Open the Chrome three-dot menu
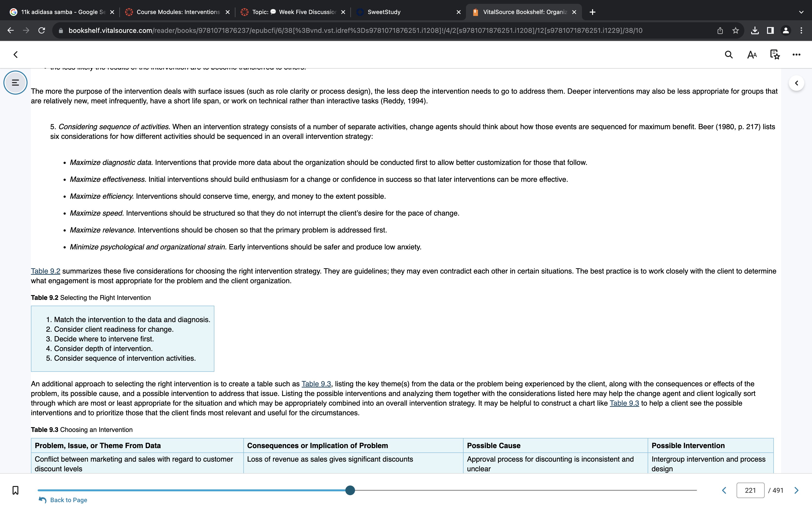Screen dimensions: 812x507 coord(801,30)
